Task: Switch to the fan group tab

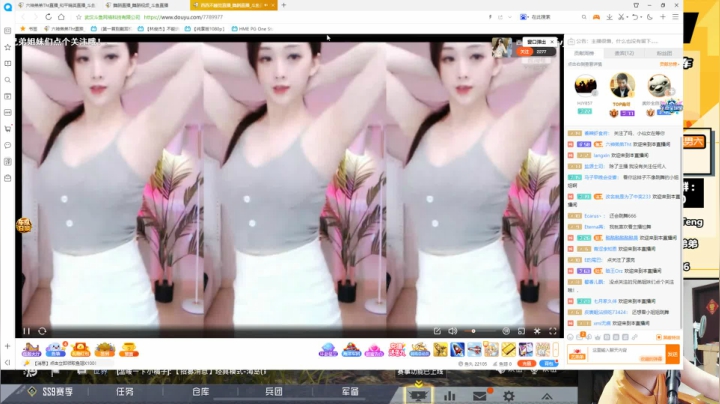Action: pos(664,53)
